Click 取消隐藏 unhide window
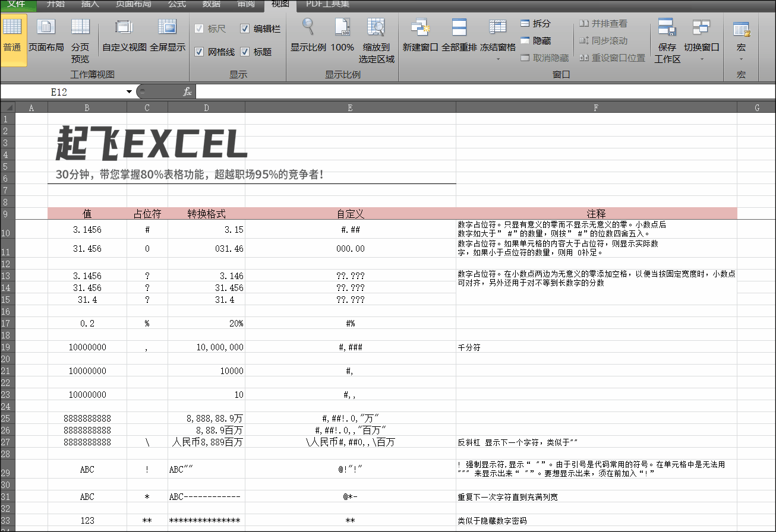The width and height of the screenshot is (776, 532). coord(544,58)
